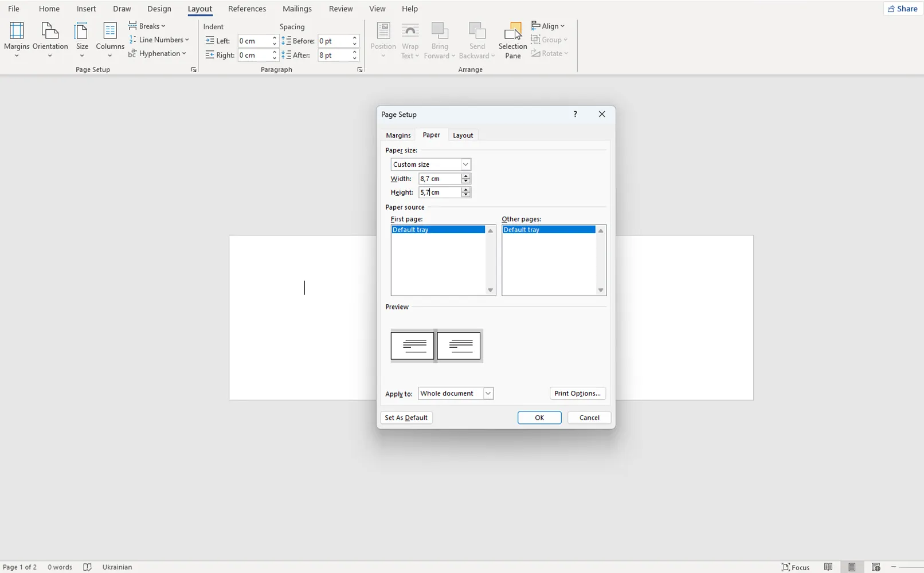Click the Width input field
The width and height of the screenshot is (924, 573).
click(440, 179)
